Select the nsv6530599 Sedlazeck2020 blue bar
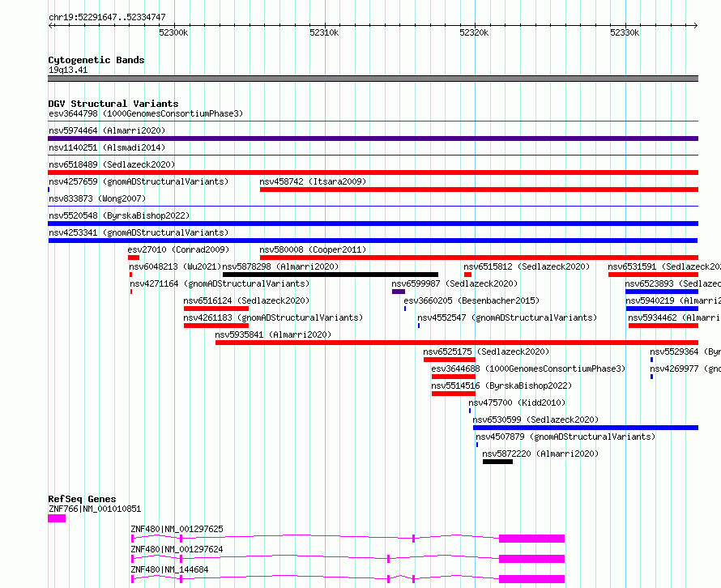This screenshot has width=721, height=588. click(586, 428)
